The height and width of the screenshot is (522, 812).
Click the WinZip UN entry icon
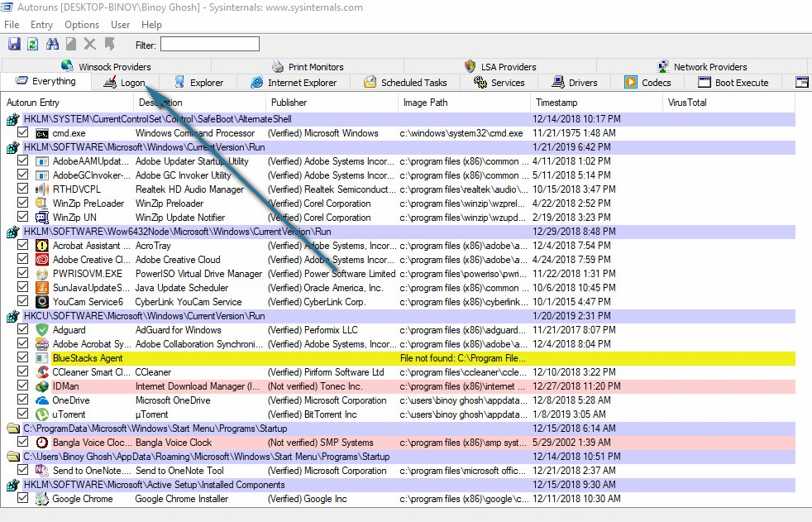click(x=42, y=218)
